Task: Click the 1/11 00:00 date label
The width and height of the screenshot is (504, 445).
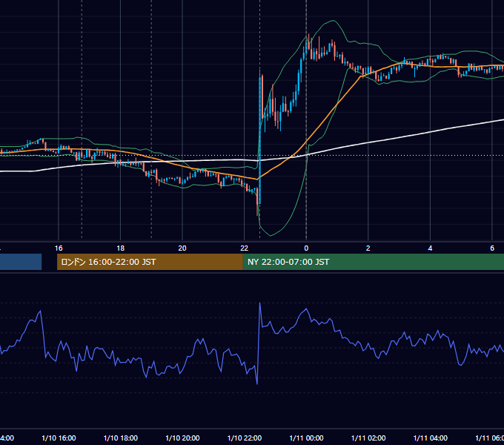Action: point(306,438)
